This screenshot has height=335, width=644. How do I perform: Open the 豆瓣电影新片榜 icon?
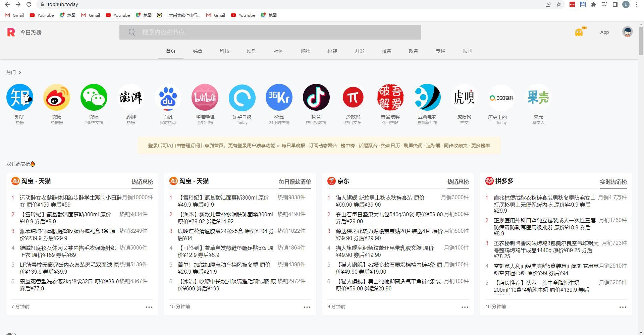427,97
